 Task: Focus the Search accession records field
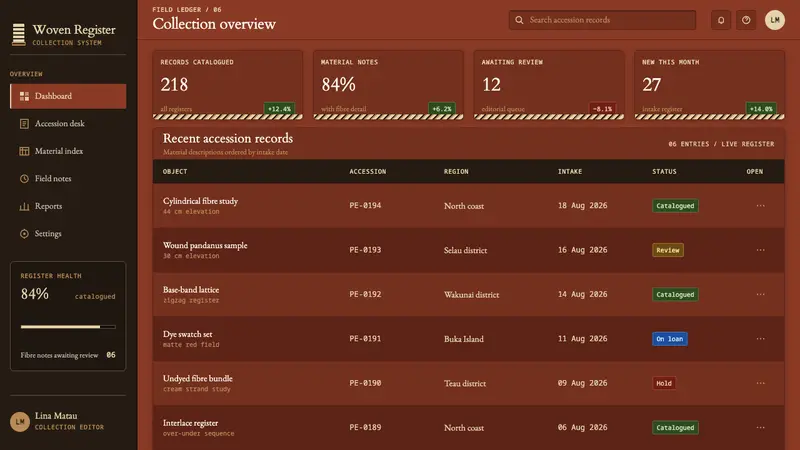[x=602, y=20]
